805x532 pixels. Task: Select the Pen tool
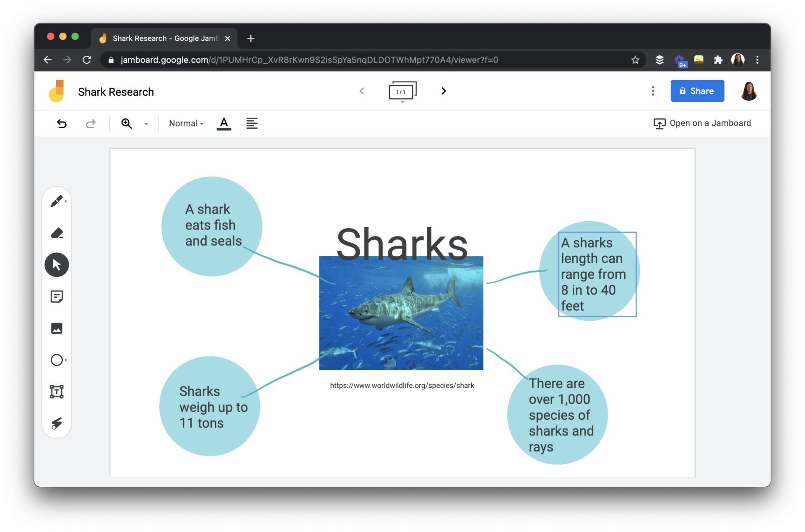coord(57,201)
